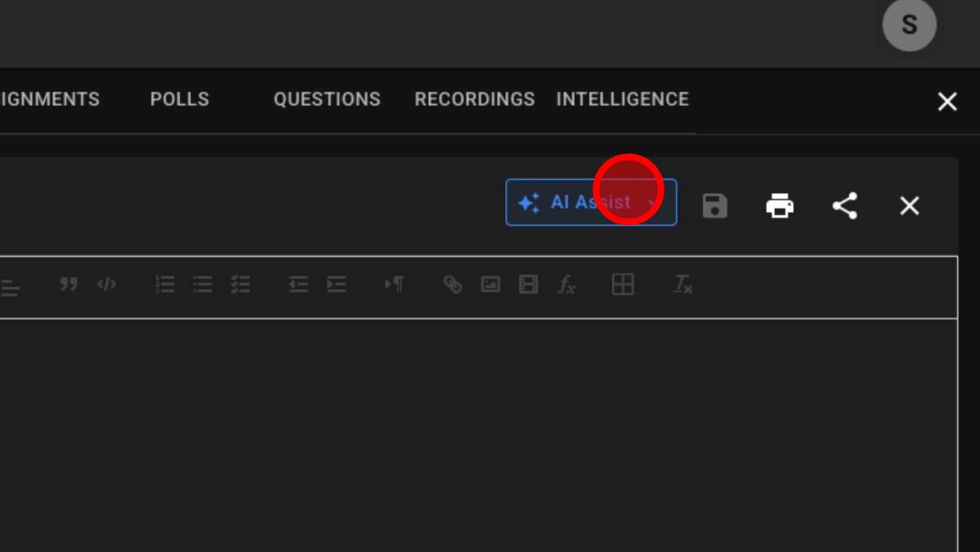Toggle bulleted list formatting
This screenshot has width=980, height=552.
click(203, 285)
